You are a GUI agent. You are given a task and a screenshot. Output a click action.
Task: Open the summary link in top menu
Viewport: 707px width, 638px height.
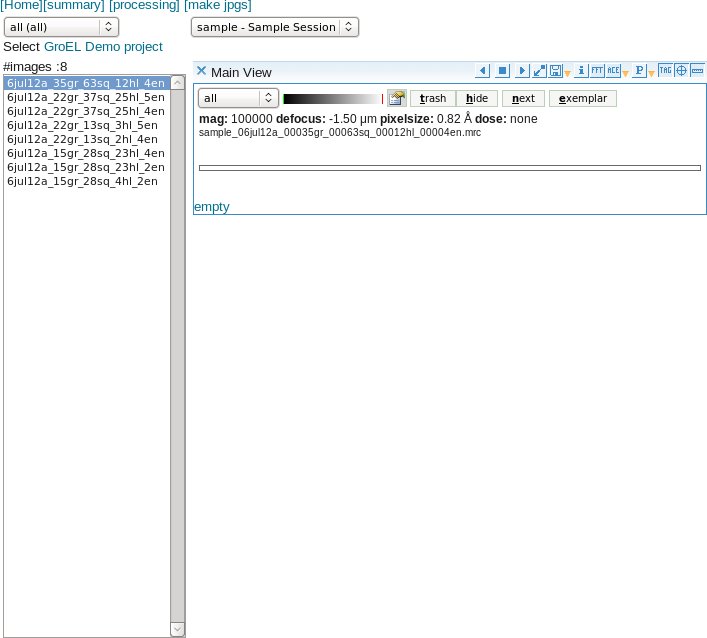pos(74,6)
